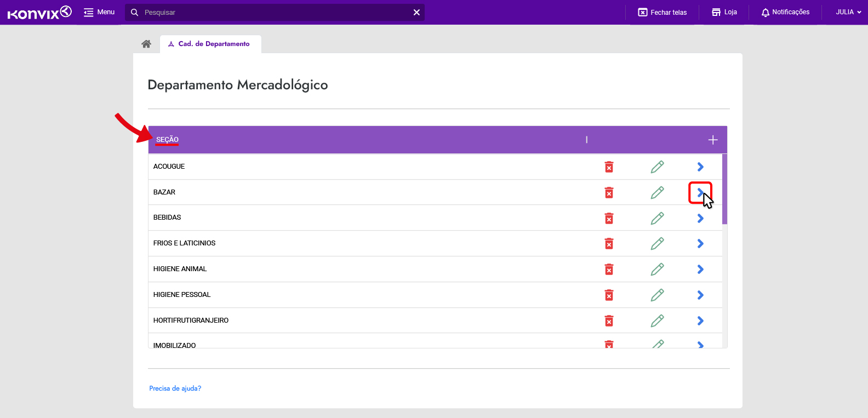Expand the FRIOS E LATICINIOS arrow
868x418 pixels.
(700, 243)
